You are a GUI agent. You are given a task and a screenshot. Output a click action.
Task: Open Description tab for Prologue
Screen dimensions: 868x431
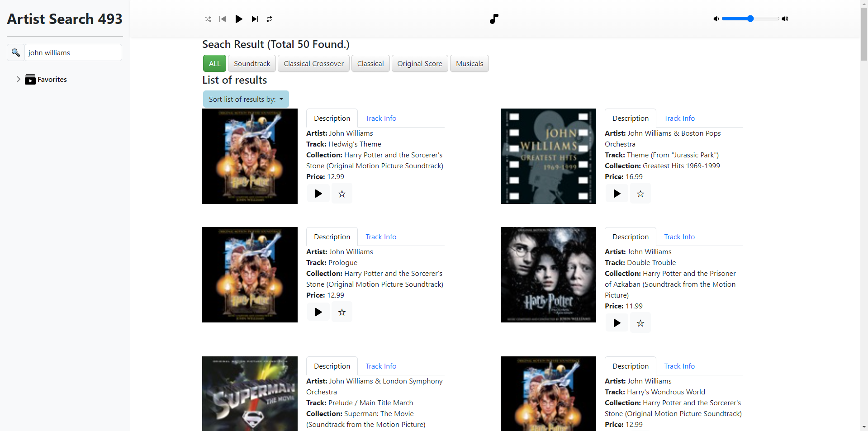point(332,237)
